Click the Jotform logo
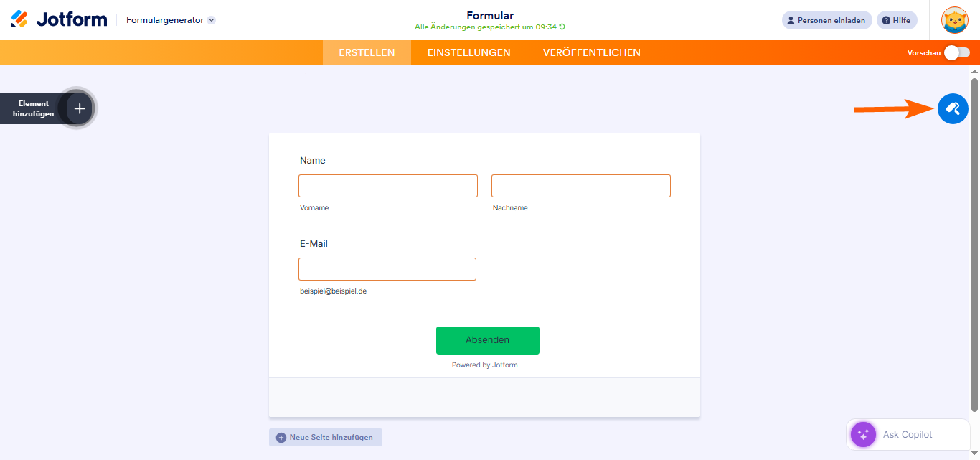Screen dimensions: 980x460 pyautogui.click(x=60, y=19)
